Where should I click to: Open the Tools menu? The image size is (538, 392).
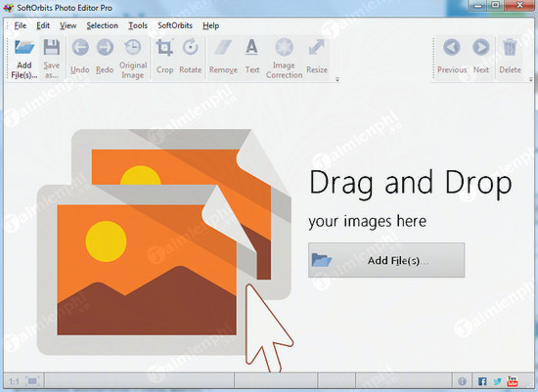(x=138, y=25)
